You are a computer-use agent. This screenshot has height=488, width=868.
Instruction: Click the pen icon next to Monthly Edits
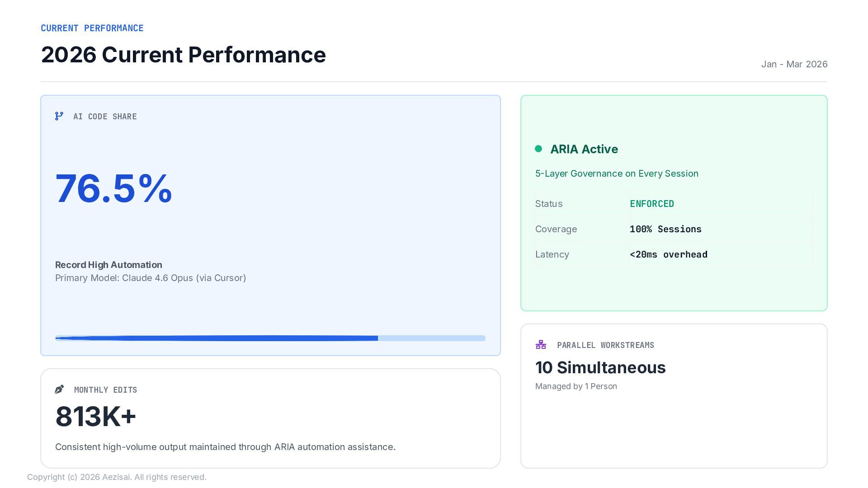pos(59,389)
